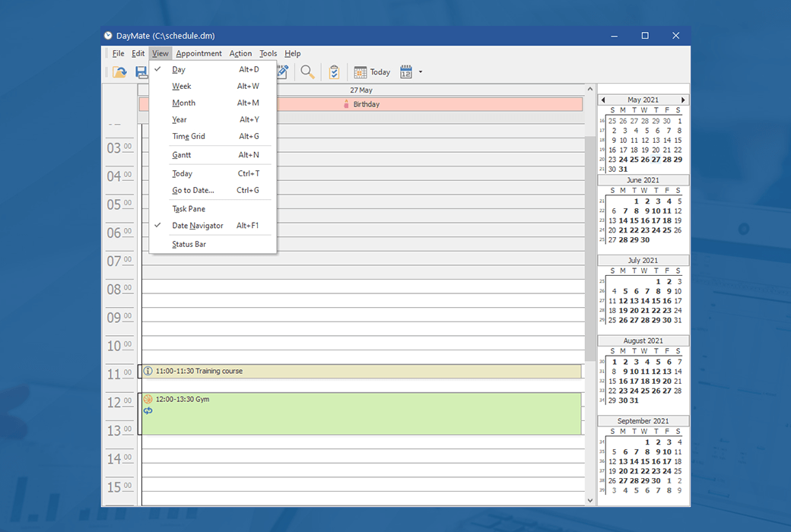Click the Open file folder icon
The width and height of the screenshot is (791, 532).
119,72
